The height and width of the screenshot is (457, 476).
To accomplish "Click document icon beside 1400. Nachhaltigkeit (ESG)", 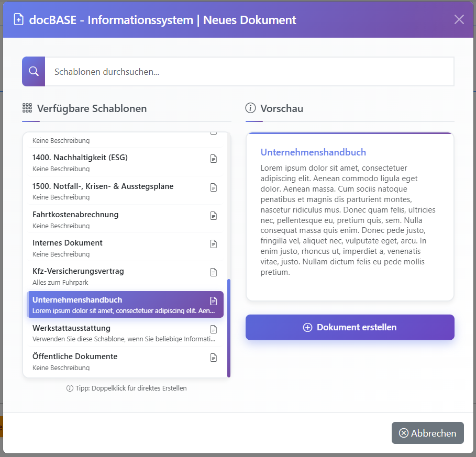I will click(213, 159).
